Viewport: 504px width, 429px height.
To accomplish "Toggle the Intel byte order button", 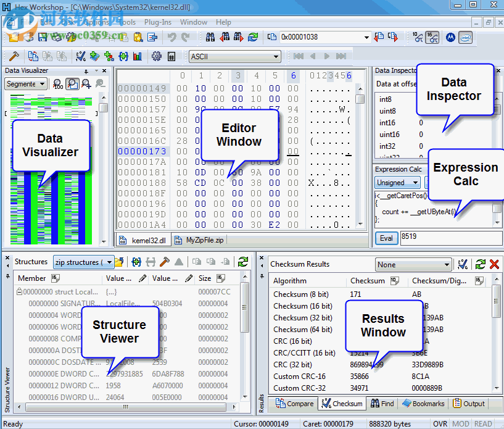I will [x=466, y=38].
